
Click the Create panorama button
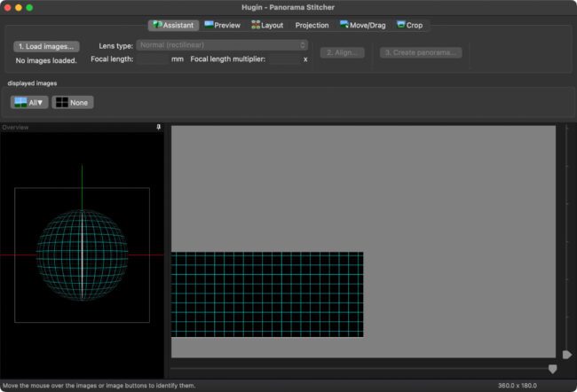421,52
